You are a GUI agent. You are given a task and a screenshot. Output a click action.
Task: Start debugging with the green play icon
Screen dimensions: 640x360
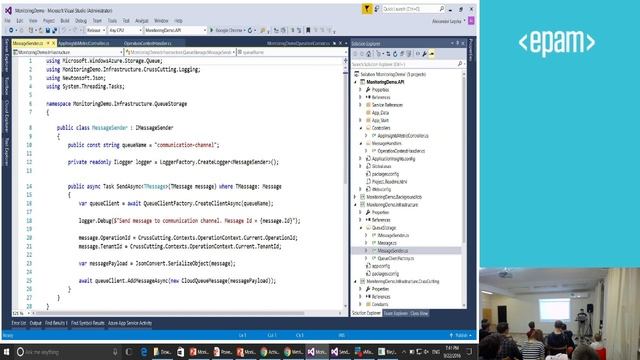pos(211,30)
